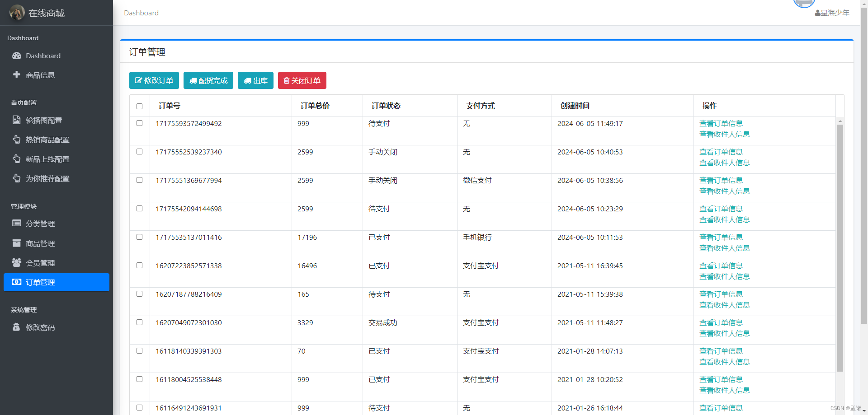Select checkbox of order 17175542094144698
Screen dimensions: 868x415
tap(139, 209)
